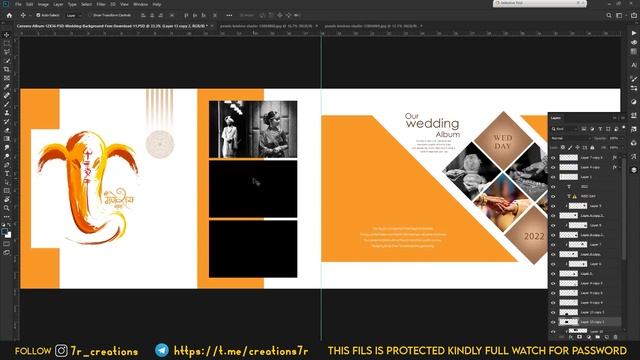The height and width of the screenshot is (360, 640).
Task: Hide the WED DAY text layer
Action: (553, 196)
